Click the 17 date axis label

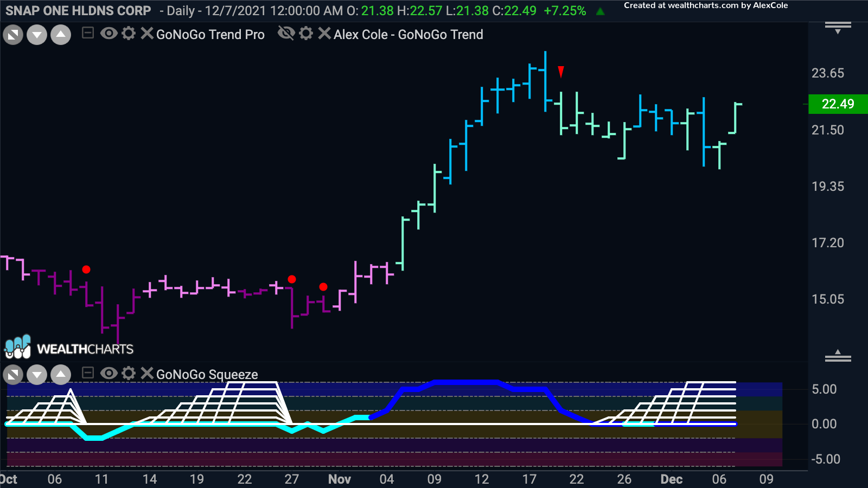529,479
